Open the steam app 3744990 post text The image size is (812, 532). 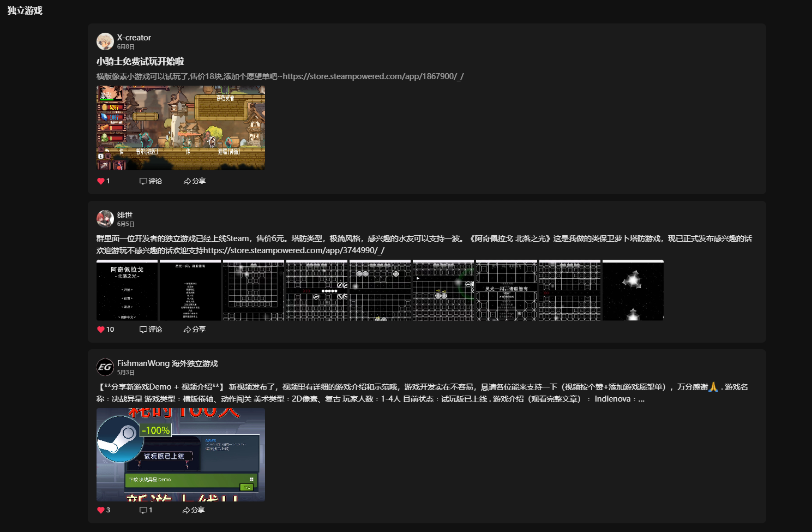(x=424, y=244)
